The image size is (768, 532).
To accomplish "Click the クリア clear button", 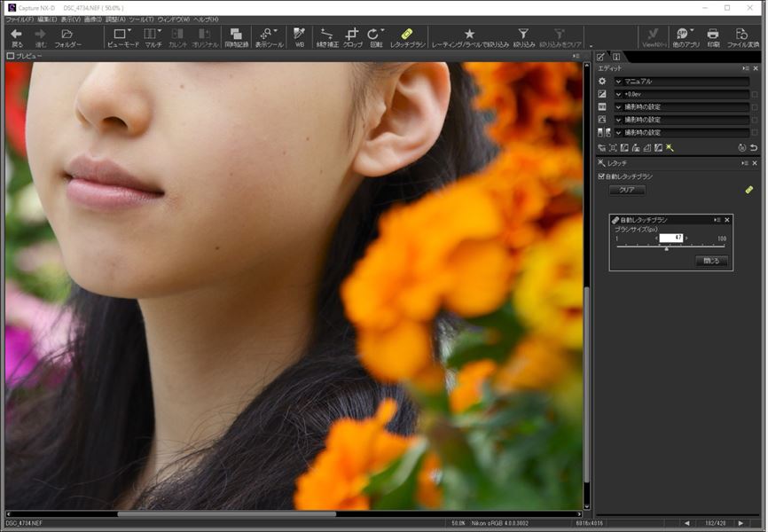I will tap(627, 190).
